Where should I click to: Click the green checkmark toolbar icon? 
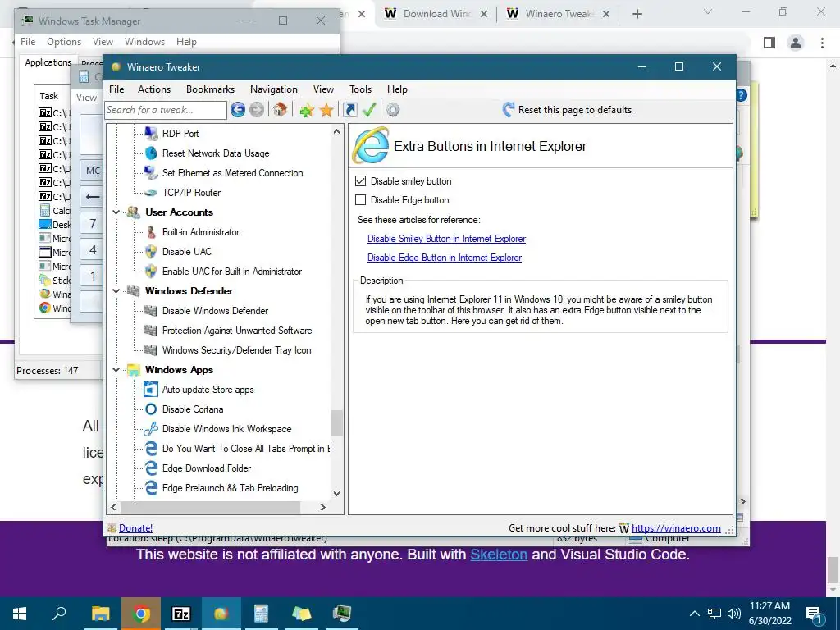coord(369,110)
